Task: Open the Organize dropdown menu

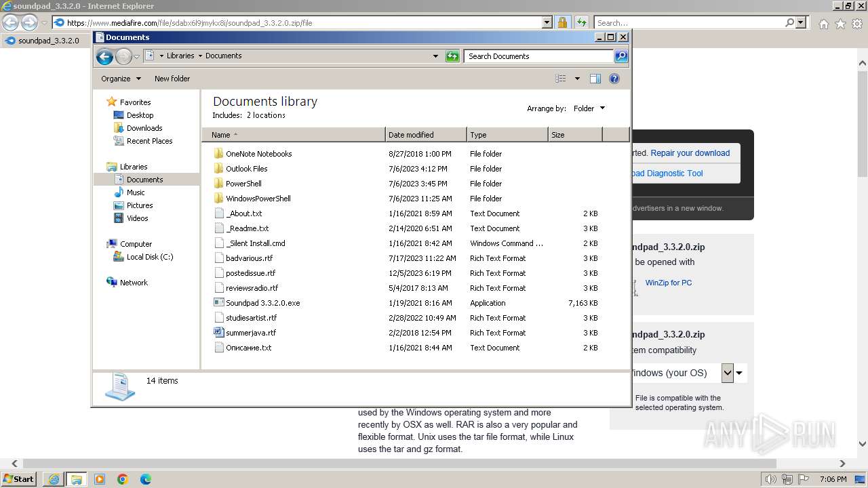Action: [x=121, y=79]
